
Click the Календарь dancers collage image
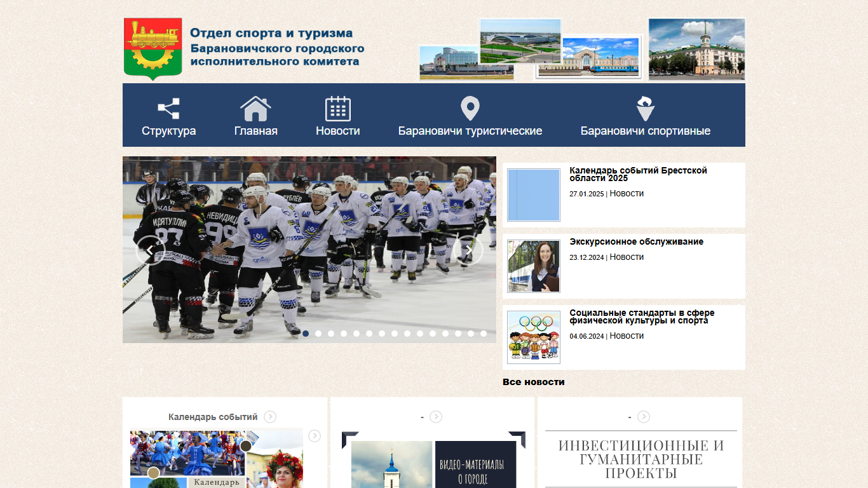(x=217, y=459)
